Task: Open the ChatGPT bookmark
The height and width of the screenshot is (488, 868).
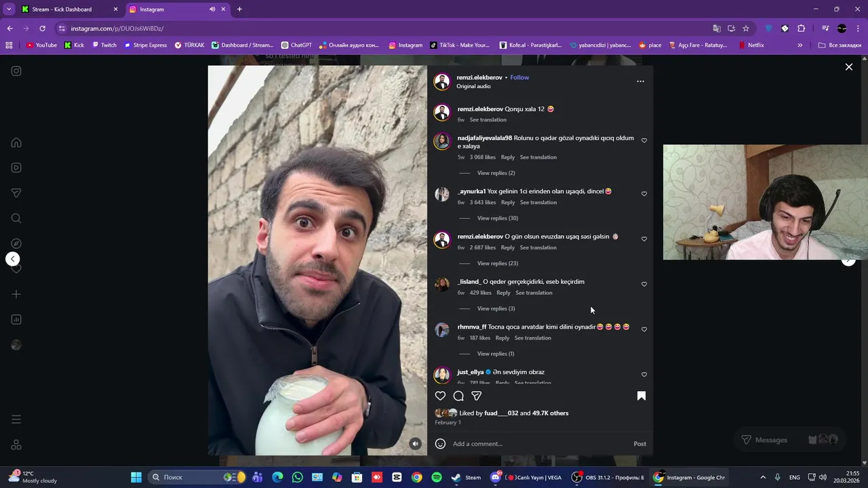Action: [x=296, y=45]
